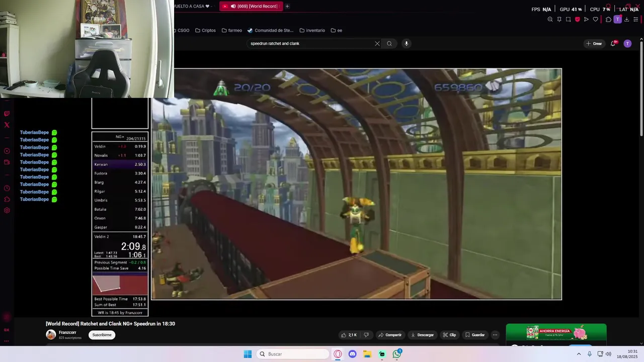Open Opera GX from the taskbar
This screenshot has width=644, height=362.
point(338,354)
